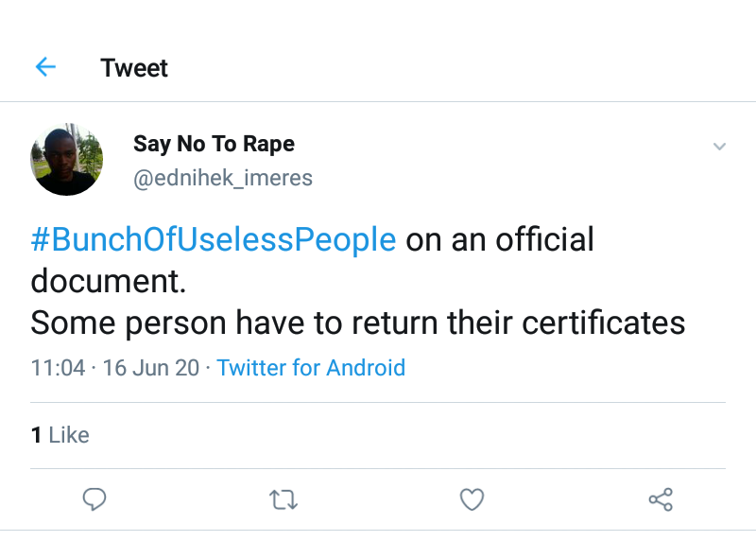
Task: Open the Say No To Rape profile name
Action: pos(214,144)
